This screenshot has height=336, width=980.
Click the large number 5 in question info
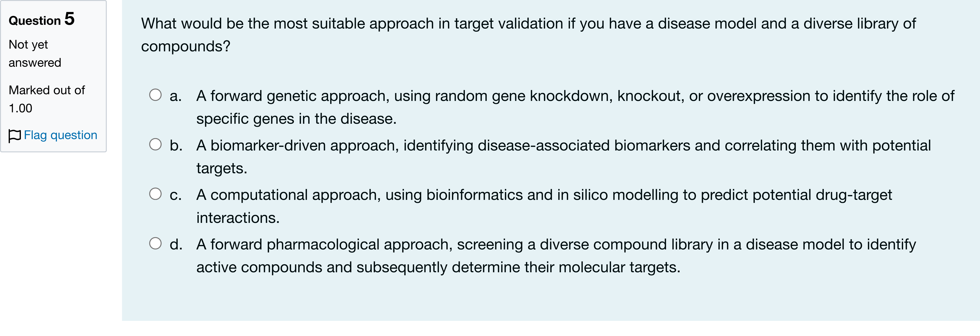pyautogui.click(x=70, y=19)
